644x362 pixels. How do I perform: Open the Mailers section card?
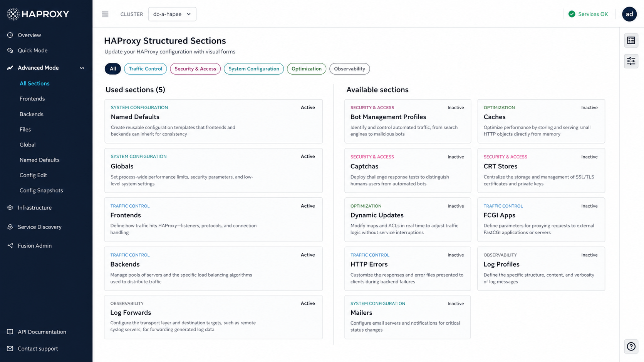[408, 317]
